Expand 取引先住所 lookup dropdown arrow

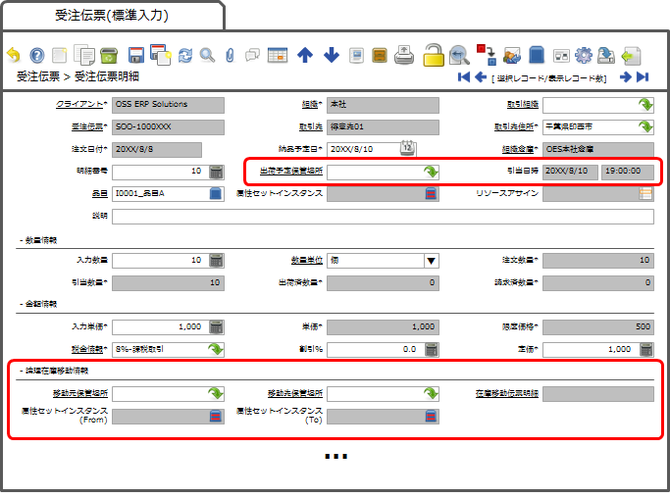[x=645, y=127]
